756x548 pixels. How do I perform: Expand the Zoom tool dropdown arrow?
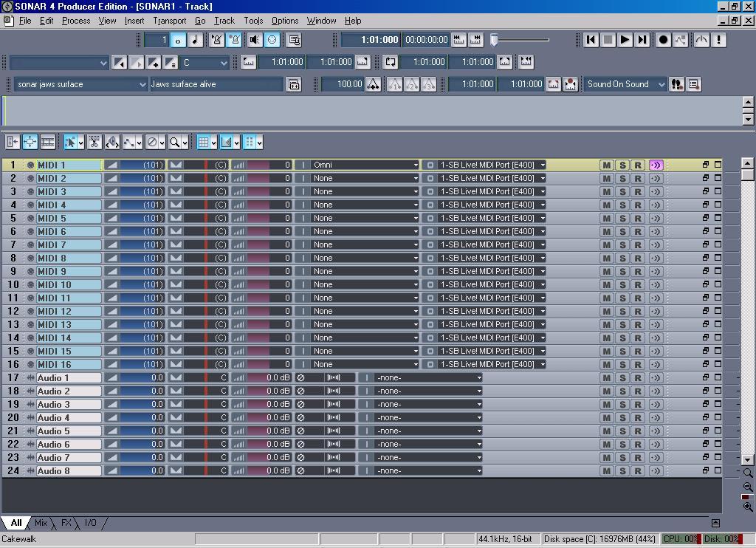point(185,143)
